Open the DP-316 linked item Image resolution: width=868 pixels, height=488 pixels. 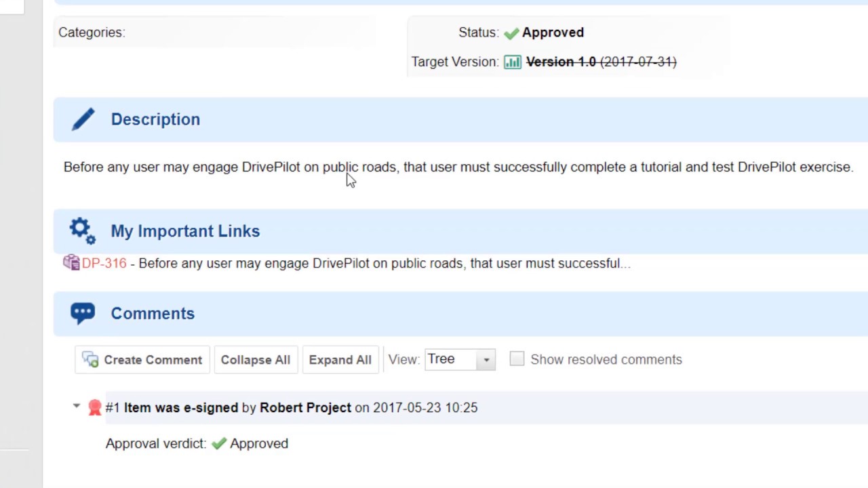pyautogui.click(x=104, y=264)
